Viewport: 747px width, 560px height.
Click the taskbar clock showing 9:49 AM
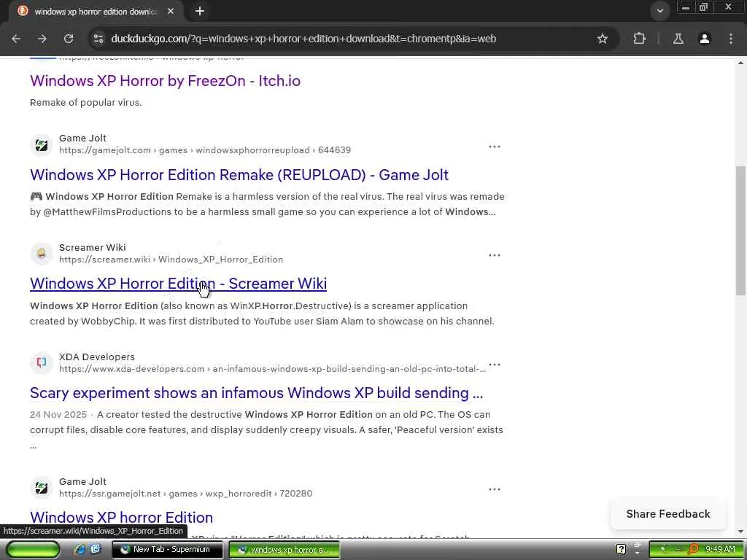(720, 549)
